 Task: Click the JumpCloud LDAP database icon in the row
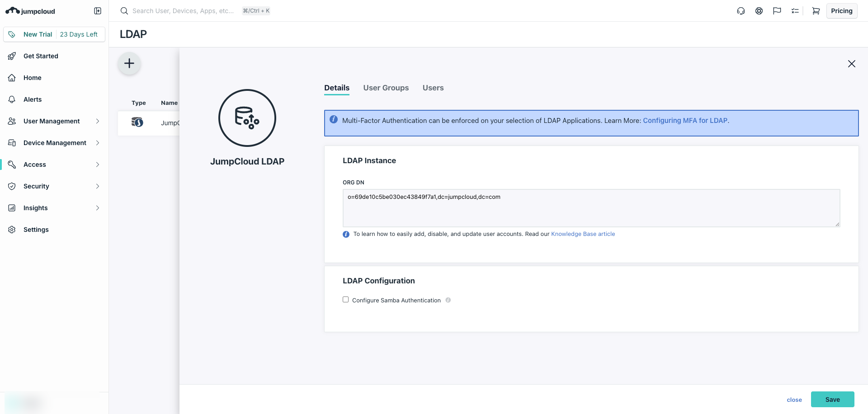pos(137,122)
